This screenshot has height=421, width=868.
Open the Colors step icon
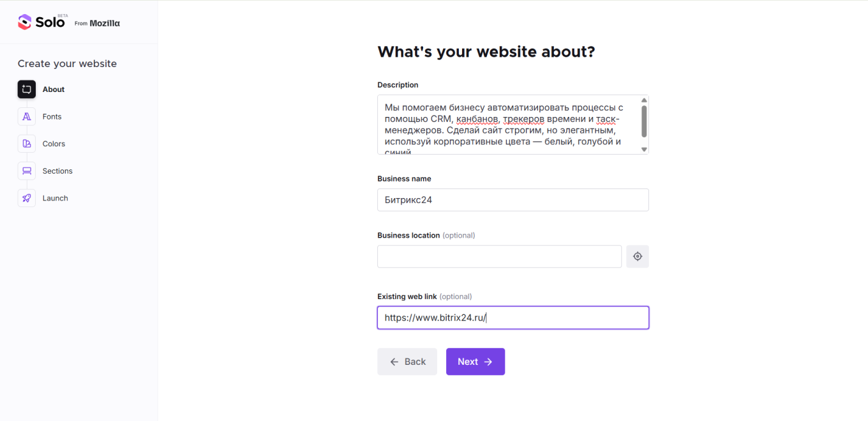pos(26,144)
